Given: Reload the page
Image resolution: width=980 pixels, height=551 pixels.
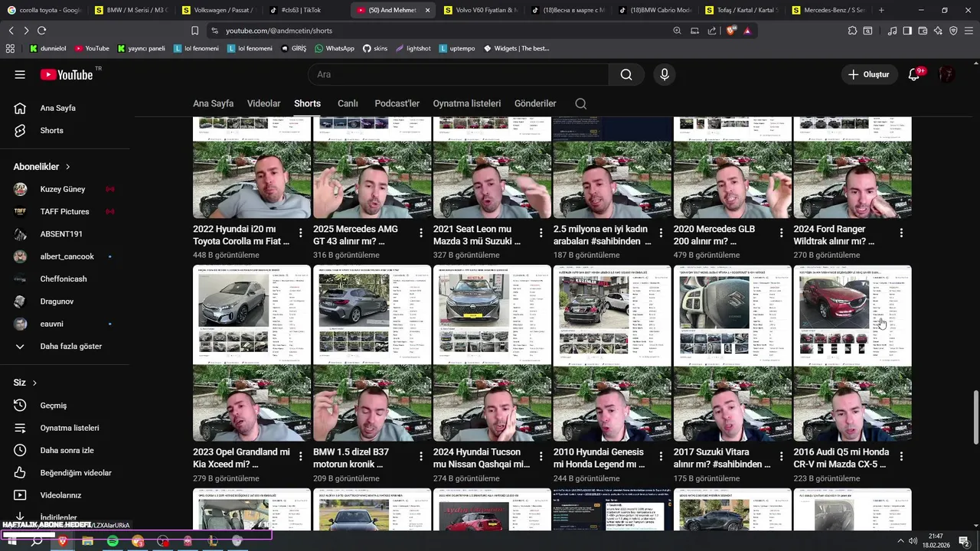Looking at the screenshot, I should 41,31.
